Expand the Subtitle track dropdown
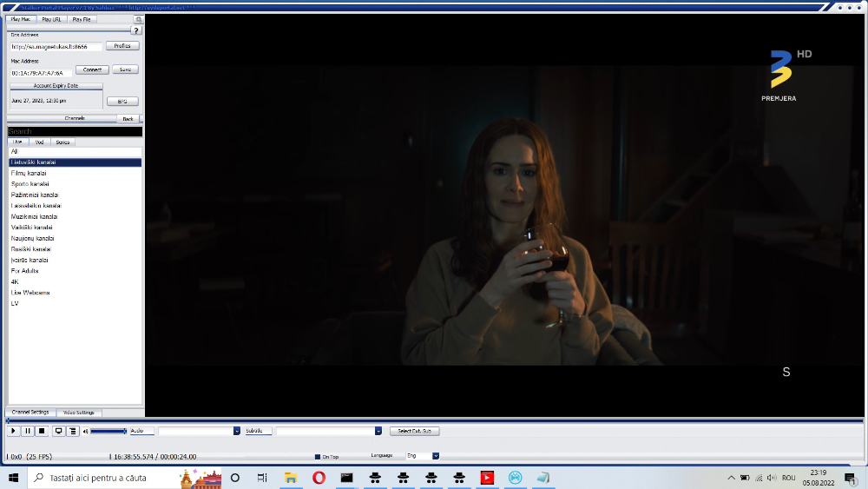 [x=378, y=431]
